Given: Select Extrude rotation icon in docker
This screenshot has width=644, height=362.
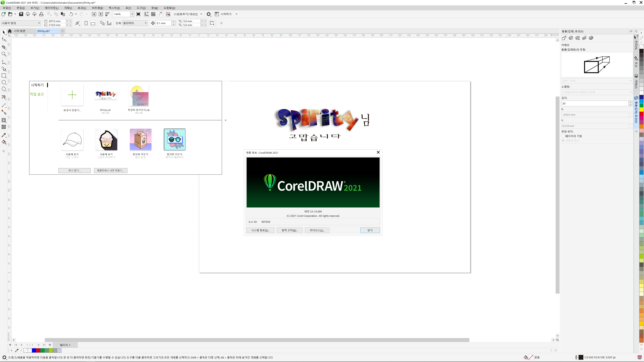Looking at the screenshot, I should point(571,38).
